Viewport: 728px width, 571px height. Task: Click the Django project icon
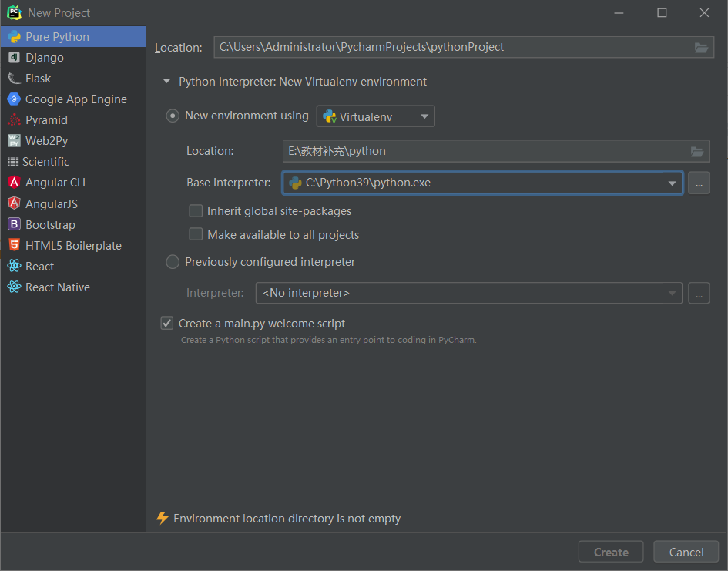tap(15, 58)
